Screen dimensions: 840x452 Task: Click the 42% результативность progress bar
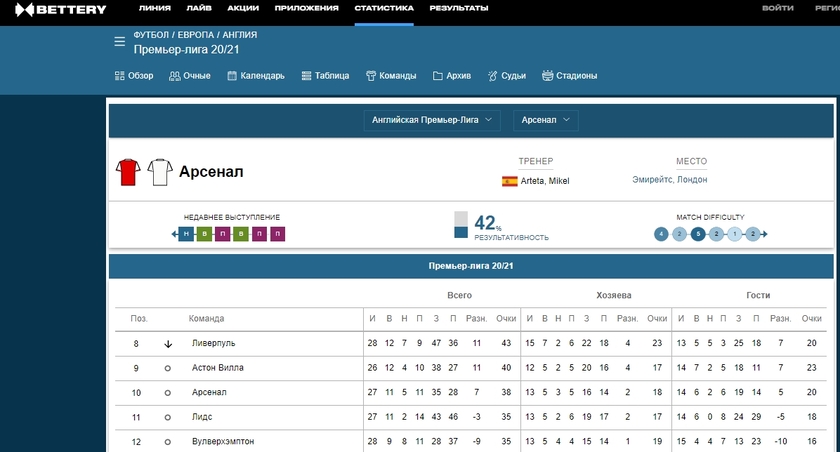pos(461,225)
